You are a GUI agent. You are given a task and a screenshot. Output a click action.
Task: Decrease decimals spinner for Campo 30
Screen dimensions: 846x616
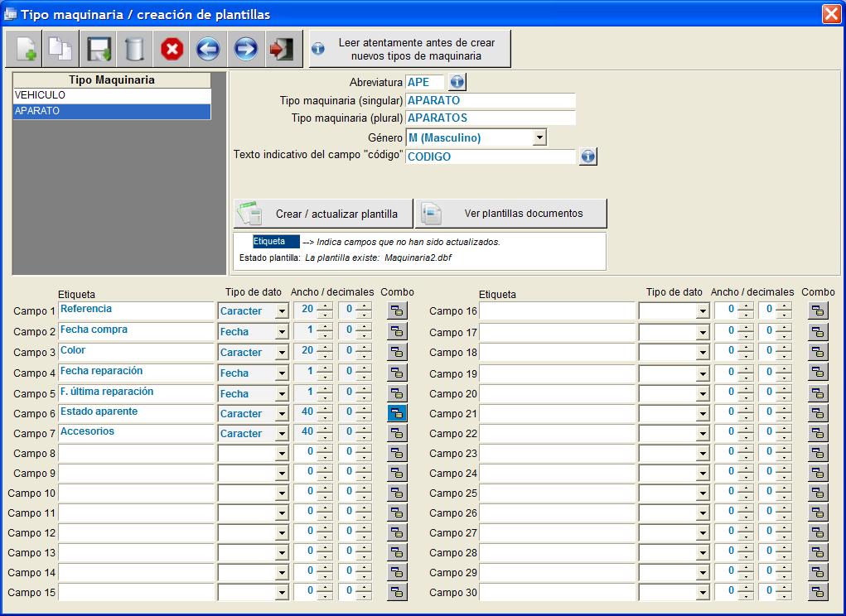tap(783, 596)
